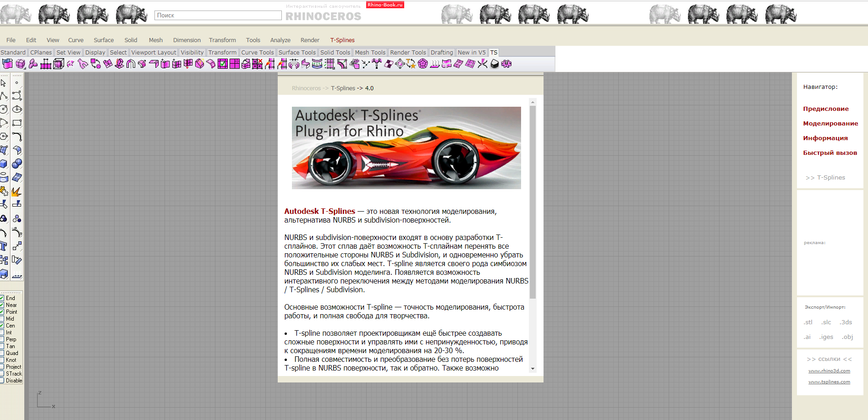Open the Surface menu

104,40
